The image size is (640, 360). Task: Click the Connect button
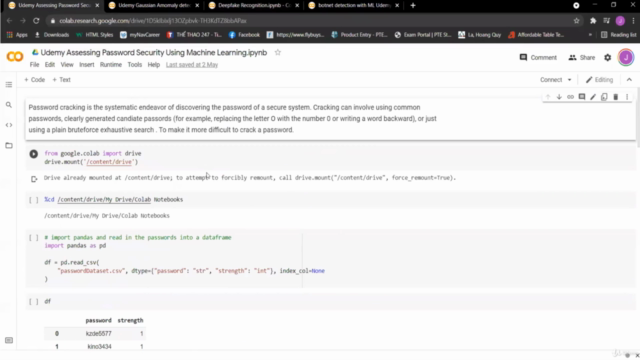point(551,80)
